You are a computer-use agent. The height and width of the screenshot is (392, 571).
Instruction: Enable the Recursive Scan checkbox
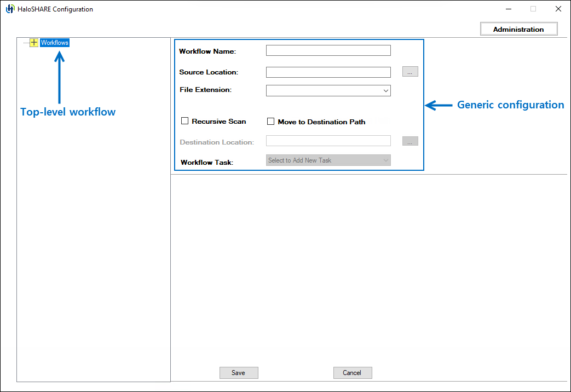184,122
